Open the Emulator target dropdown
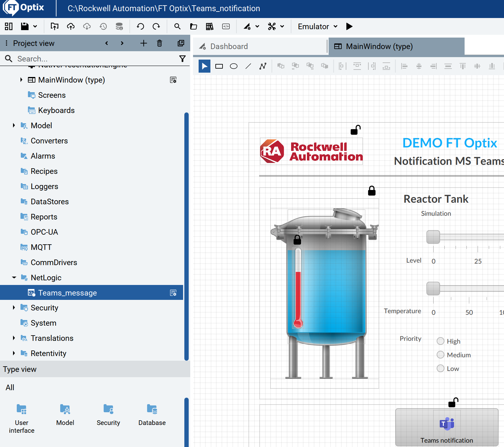504x447 pixels. pos(317,26)
